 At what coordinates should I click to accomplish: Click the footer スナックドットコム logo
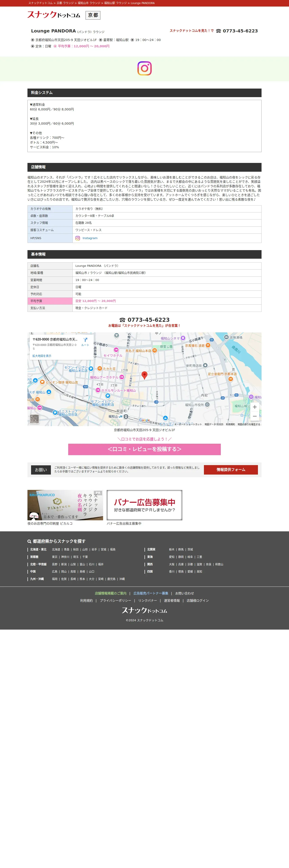click(x=144, y=610)
